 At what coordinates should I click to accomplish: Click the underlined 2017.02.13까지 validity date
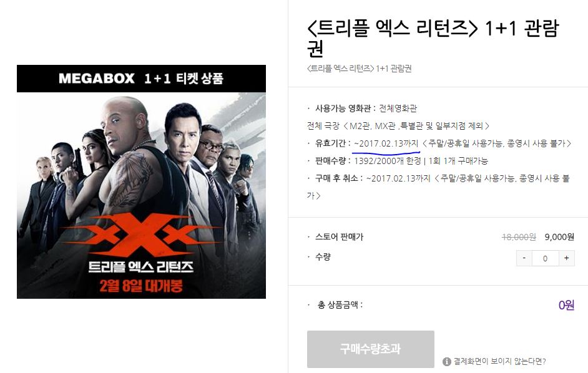pos(386,143)
